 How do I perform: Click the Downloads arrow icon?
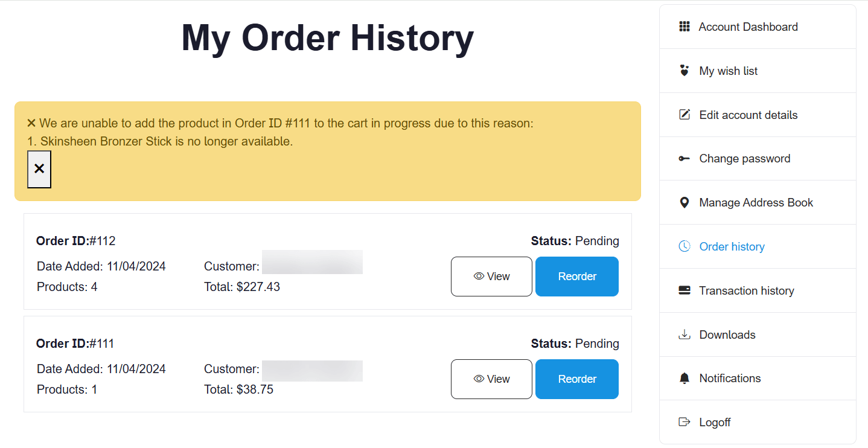click(684, 334)
